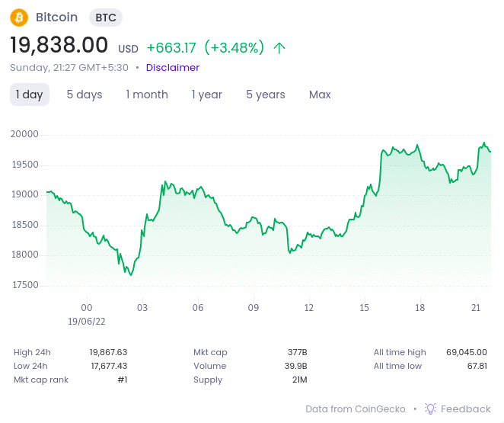
Task: Click the (+3.48%) percentage change
Action: tap(234, 47)
